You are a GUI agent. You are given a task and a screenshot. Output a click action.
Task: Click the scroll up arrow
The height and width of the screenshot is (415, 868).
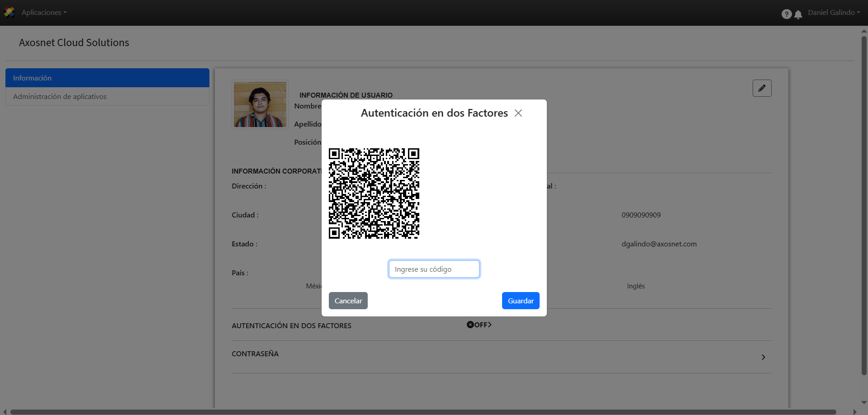coord(864,31)
